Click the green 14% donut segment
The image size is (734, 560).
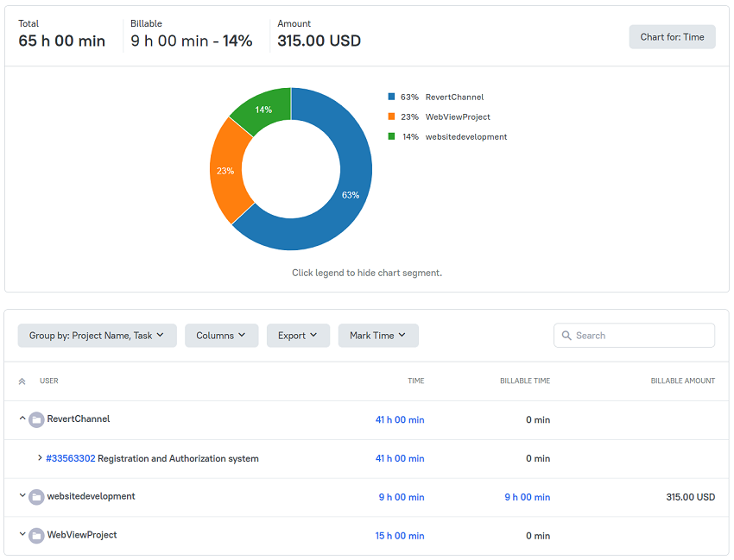264,109
